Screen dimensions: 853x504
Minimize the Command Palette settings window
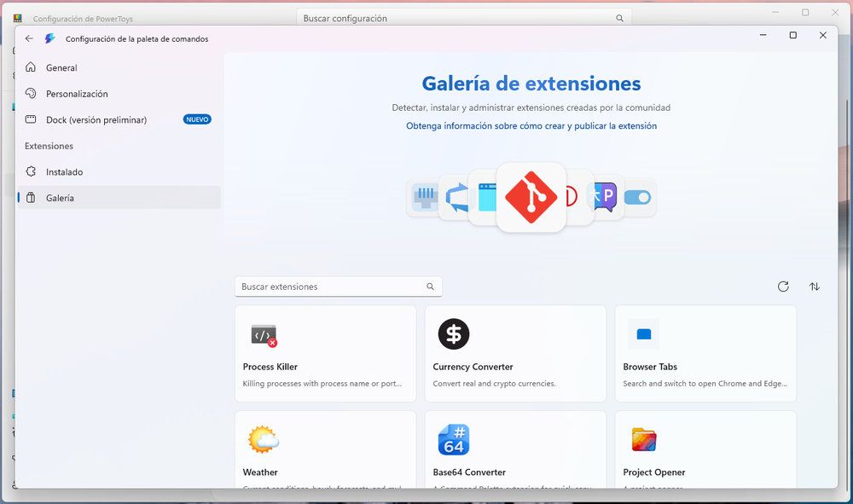pyautogui.click(x=763, y=35)
